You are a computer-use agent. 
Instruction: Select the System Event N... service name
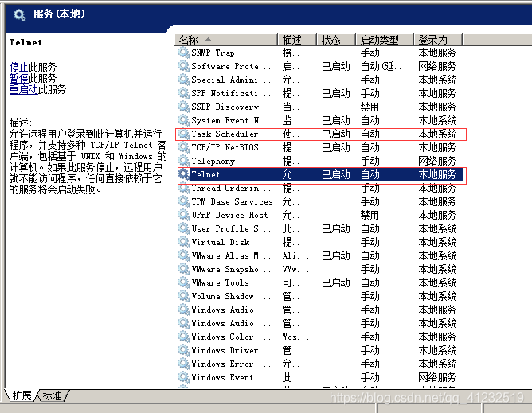point(231,120)
